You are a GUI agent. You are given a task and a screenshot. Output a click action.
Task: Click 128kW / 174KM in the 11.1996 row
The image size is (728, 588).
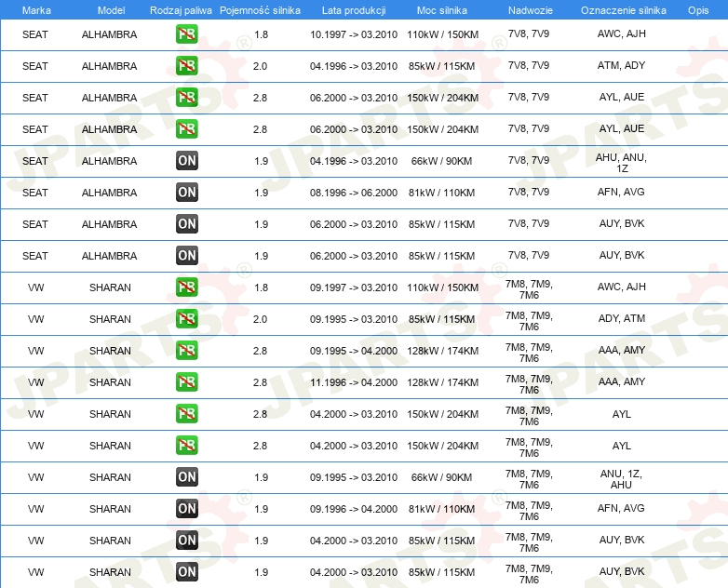tap(442, 382)
